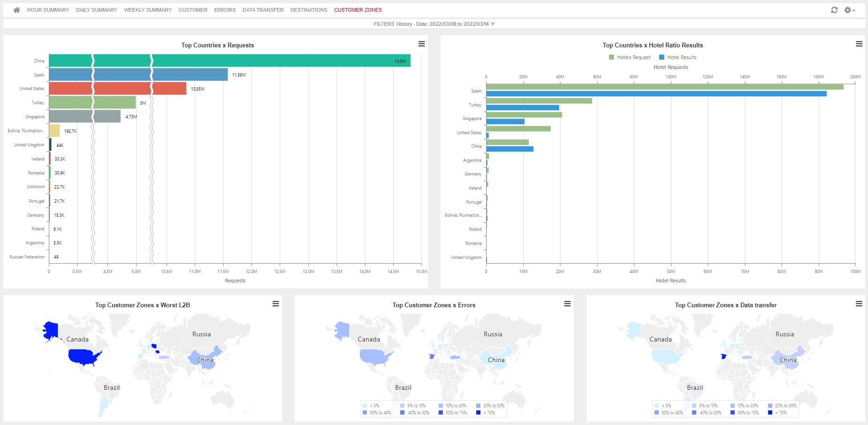Image resolution: width=868 pixels, height=425 pixels.
Task: Open the Worst L2B map chart menu
Action: pos(276,304)
